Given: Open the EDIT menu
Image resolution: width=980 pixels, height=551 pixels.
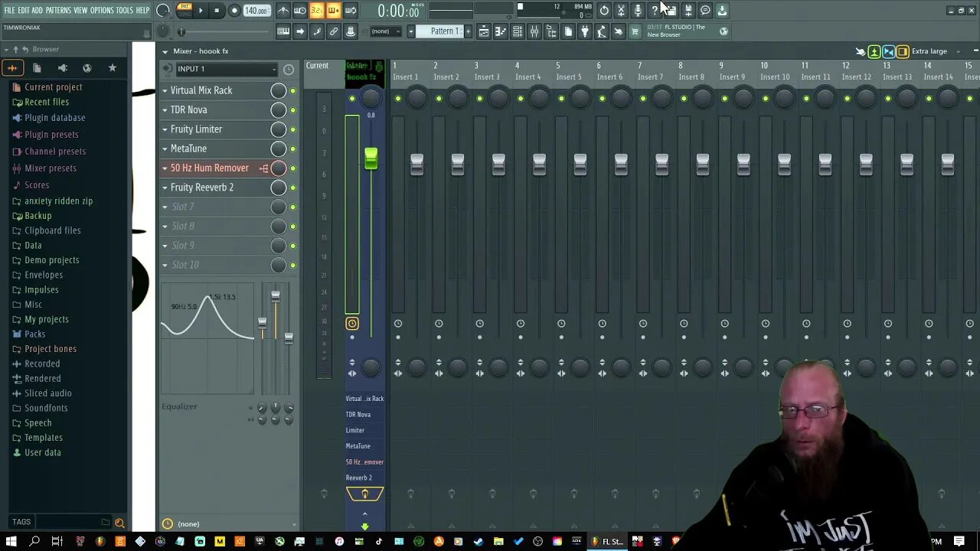Looking at the screenshot, I should [x=24, y=10].
